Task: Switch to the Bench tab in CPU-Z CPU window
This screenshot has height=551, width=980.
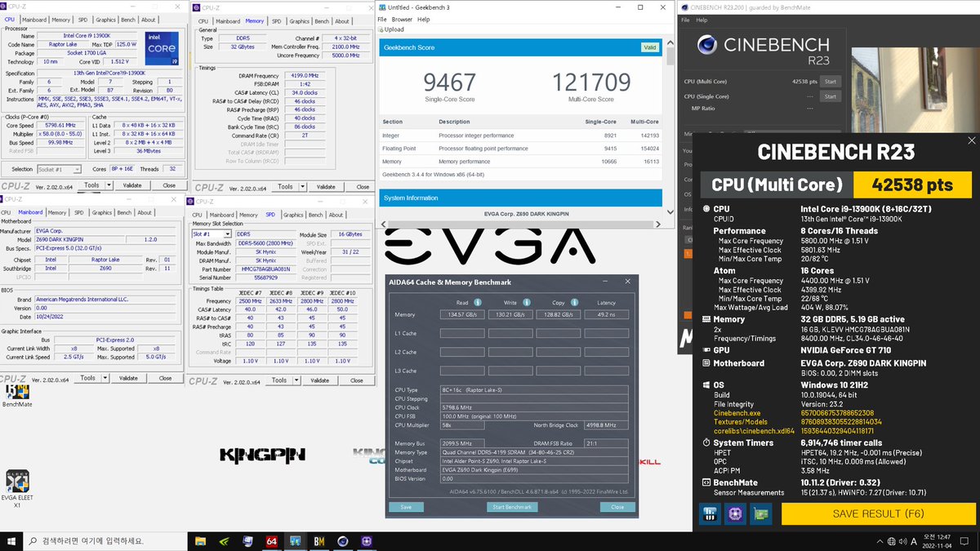Action: coord(127,20)
